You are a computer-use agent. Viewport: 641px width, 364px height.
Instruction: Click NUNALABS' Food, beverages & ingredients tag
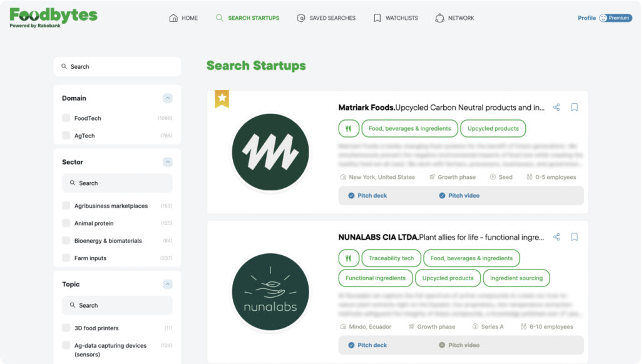pyautogui.click(x=471, y=258)
